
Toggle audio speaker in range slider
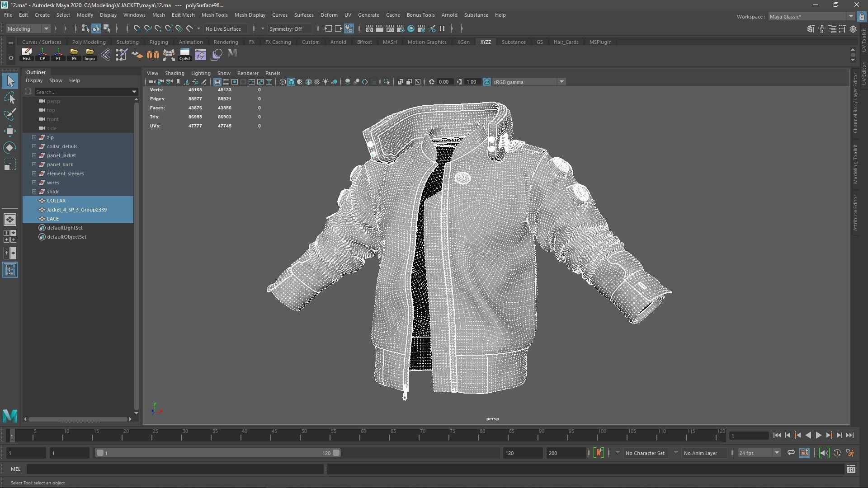pyautogui.click(x=824, y=453)
